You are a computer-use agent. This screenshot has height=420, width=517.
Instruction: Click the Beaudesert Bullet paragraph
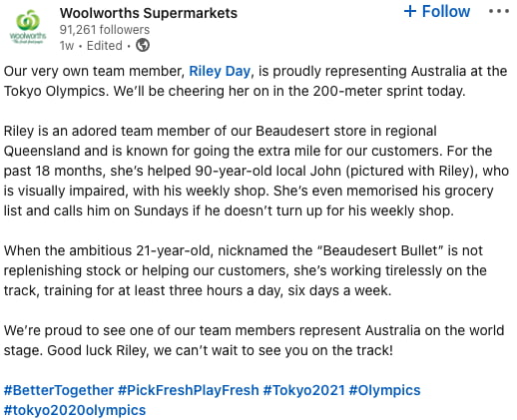point(246,270)
